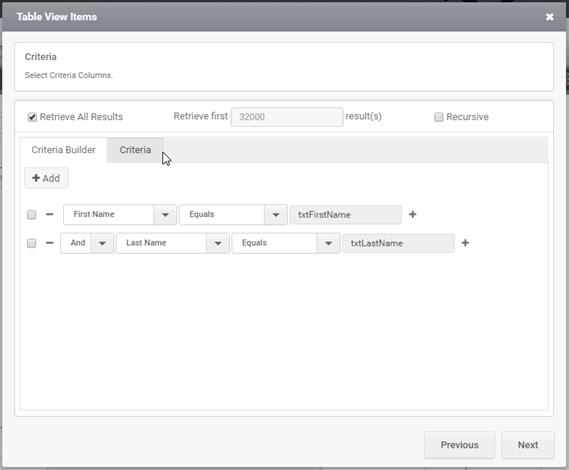This screenshot has width=569, height=470.
Task: Click the Next button
Action: (x=528, y=445)
